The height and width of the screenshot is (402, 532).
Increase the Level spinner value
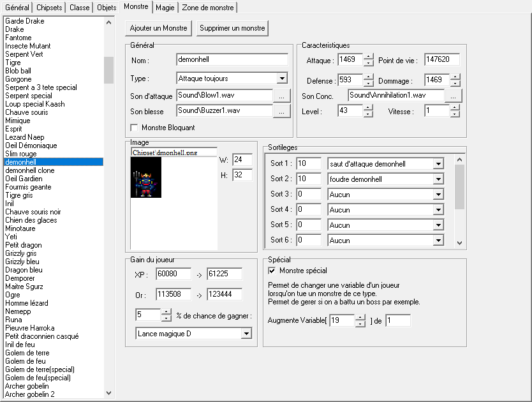(x=369, y=107)
